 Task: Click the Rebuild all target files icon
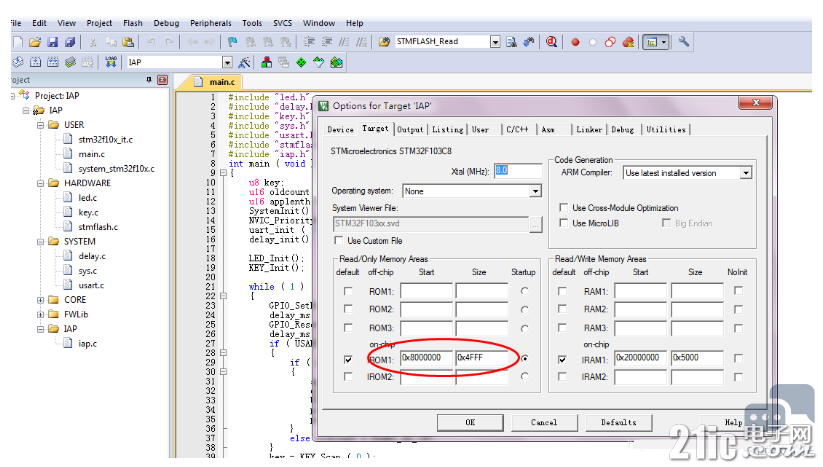tap(52, 62)
